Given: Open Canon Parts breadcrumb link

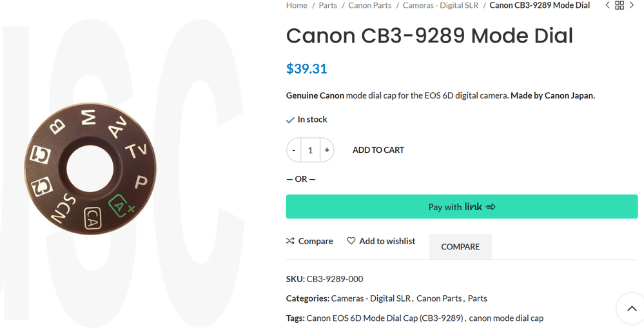Looking at the screenshot, I should [x=370, y=5].
